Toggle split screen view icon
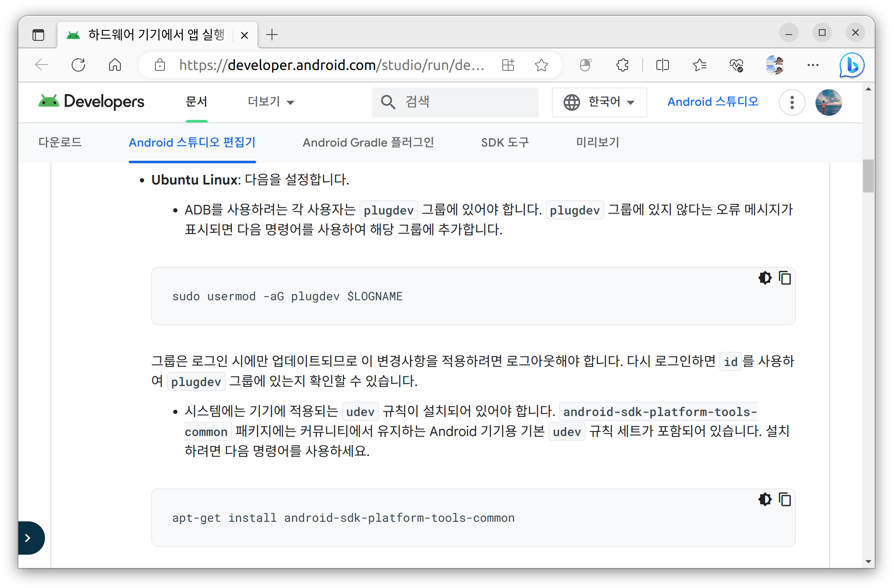The image size is (893, 588). coord(662,65)
